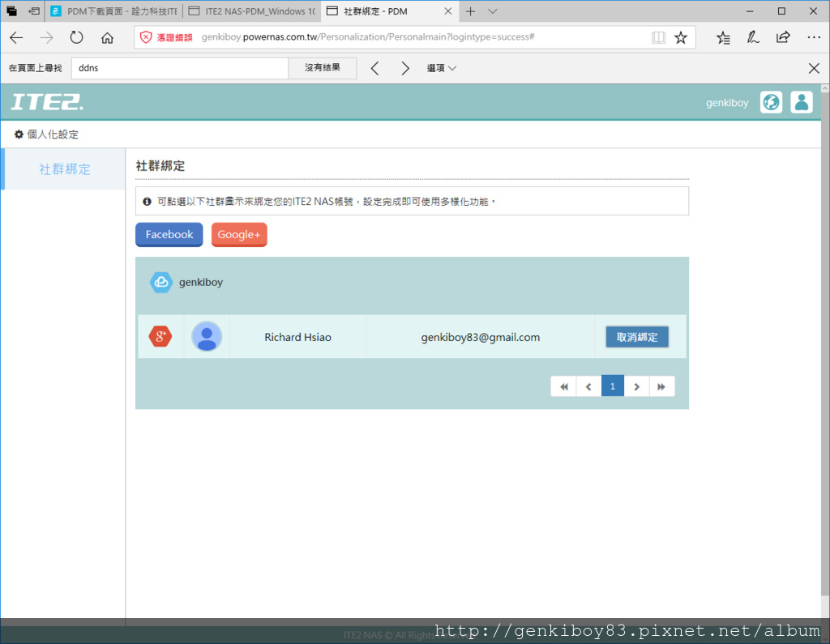This screenshot has height=644, width=830.
Task: Open the favorites hub icon
Action: click(x=723, y=37)
